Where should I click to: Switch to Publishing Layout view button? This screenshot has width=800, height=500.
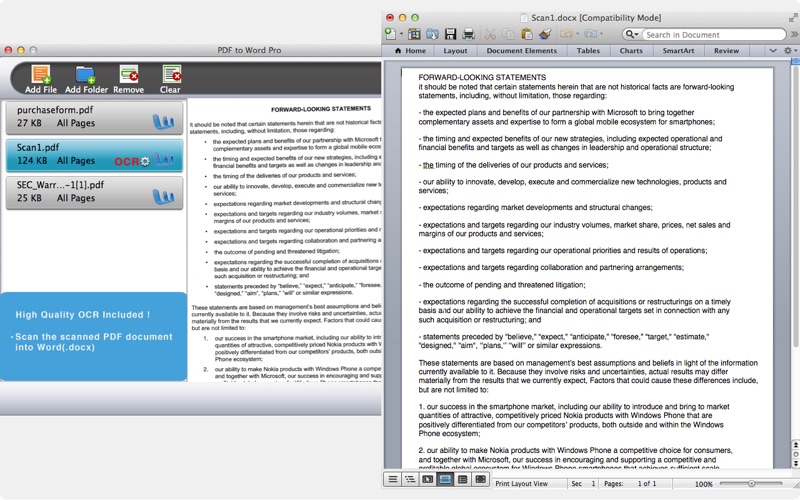coord(428,479)
